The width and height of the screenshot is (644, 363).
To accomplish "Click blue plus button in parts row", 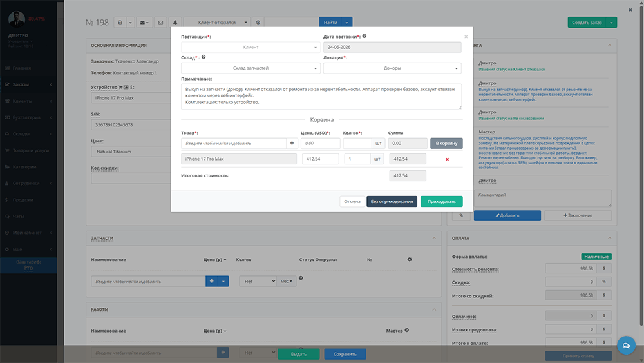I will (211, 281).
